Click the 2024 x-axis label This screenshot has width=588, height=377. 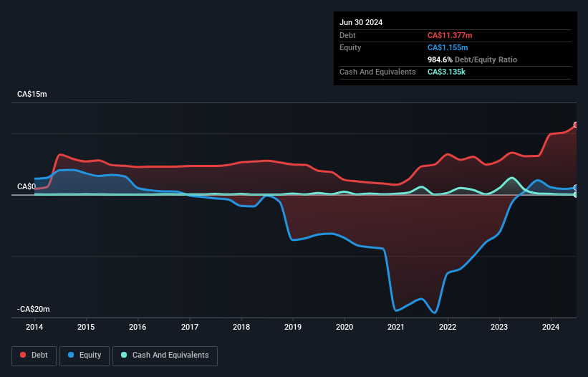551,327
